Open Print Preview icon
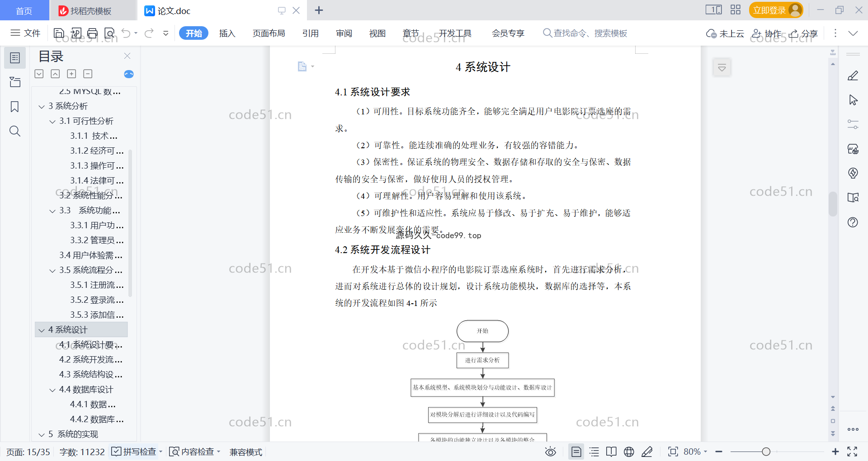Image resolution: width=868 pixels, height=461 pixels. [109, 33]
